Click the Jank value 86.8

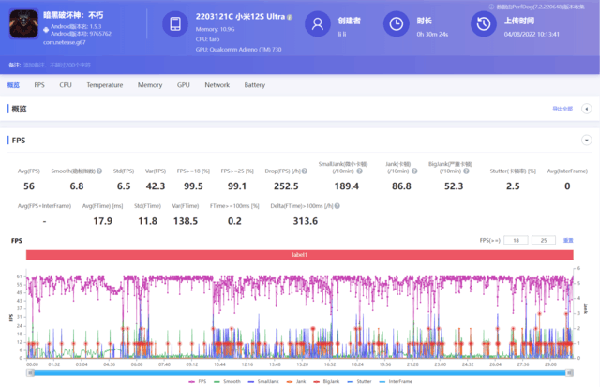coord(402,186)
